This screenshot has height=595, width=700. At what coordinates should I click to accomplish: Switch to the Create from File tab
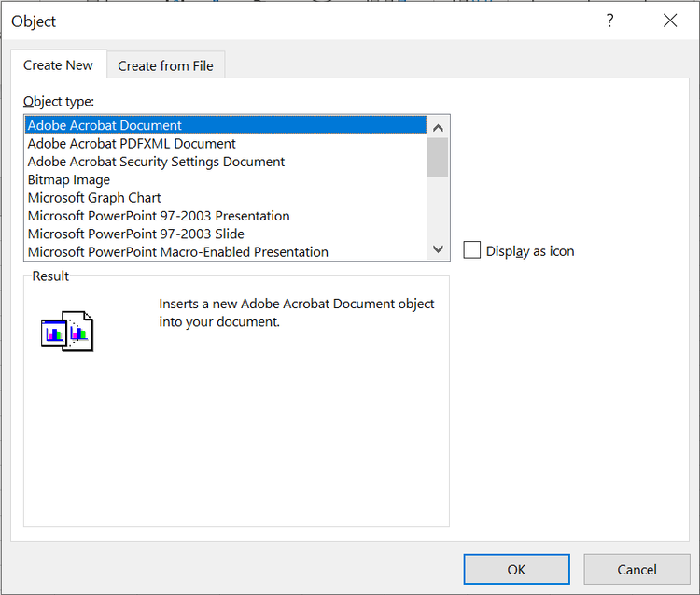pos(165,65)
